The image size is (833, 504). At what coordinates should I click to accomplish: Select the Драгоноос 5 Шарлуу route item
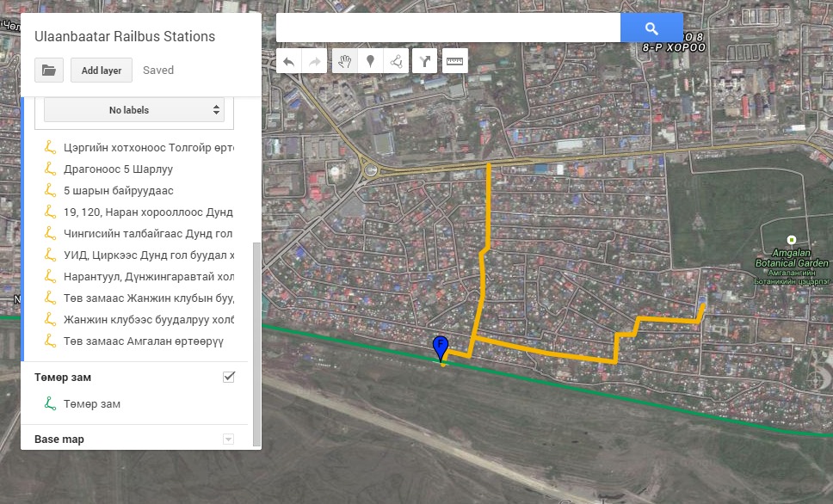point(118,169)
